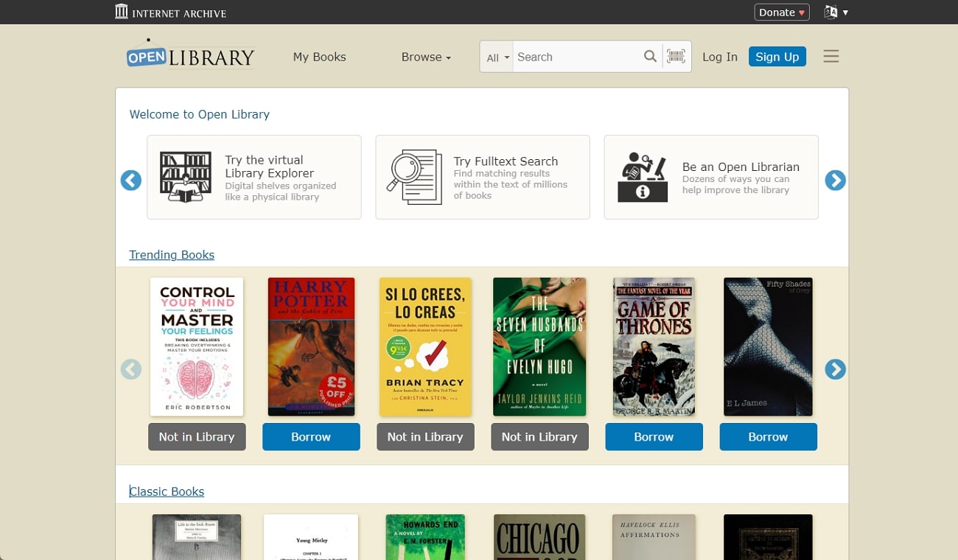Show previous trending books
The height and width of the screenshot is (560, 958).
point(131,369)
